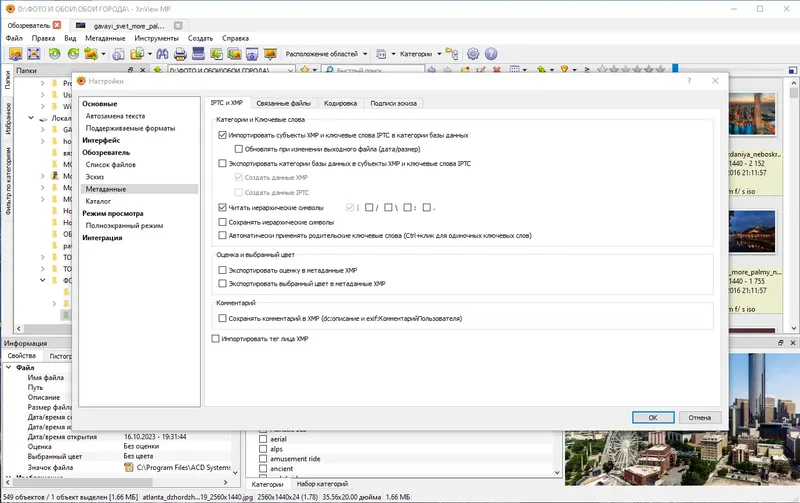
Task: Open the 'Набор категорий' bottom tab
Action: tap(322, 484)
